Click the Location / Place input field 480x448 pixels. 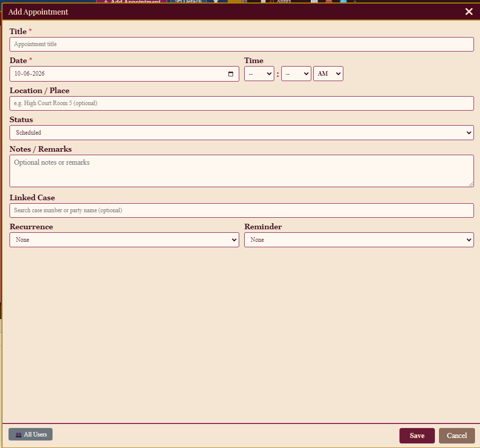242,103
